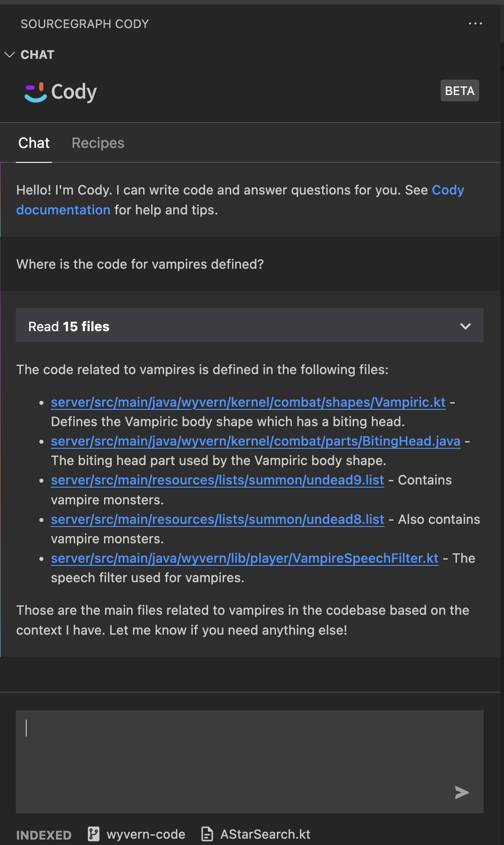
Task: Open the three-dot more actions menu
Action: 475,24
